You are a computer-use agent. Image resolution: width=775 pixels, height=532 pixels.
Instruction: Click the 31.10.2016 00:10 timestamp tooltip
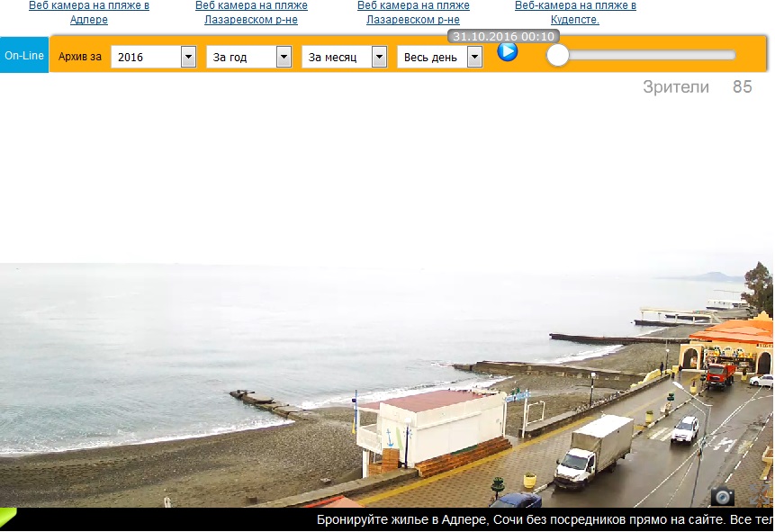[503, 37]
